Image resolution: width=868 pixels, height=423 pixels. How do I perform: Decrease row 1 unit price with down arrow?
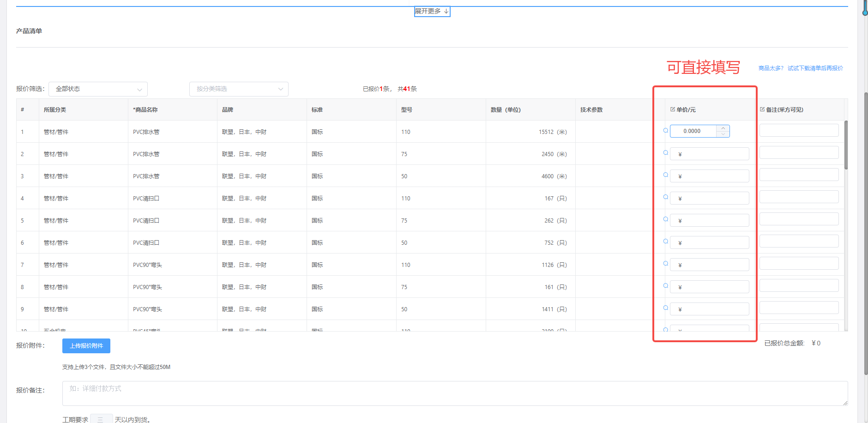pos(723,134)
